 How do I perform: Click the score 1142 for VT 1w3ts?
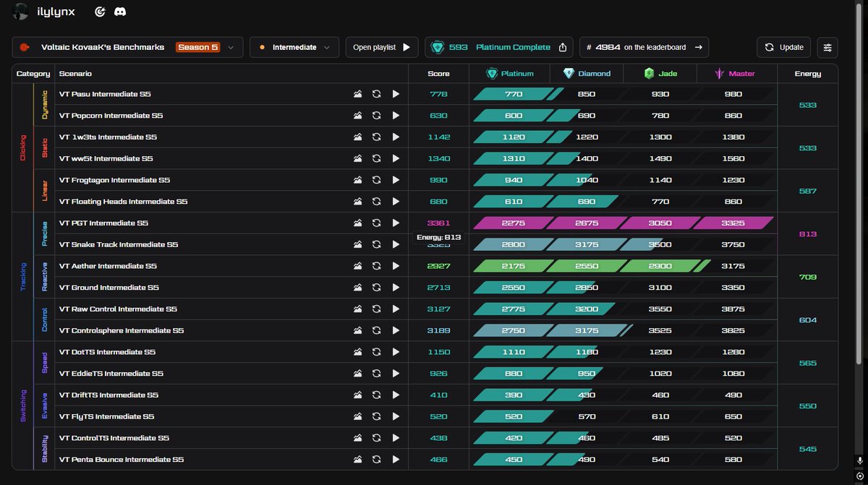click(438, 137)
